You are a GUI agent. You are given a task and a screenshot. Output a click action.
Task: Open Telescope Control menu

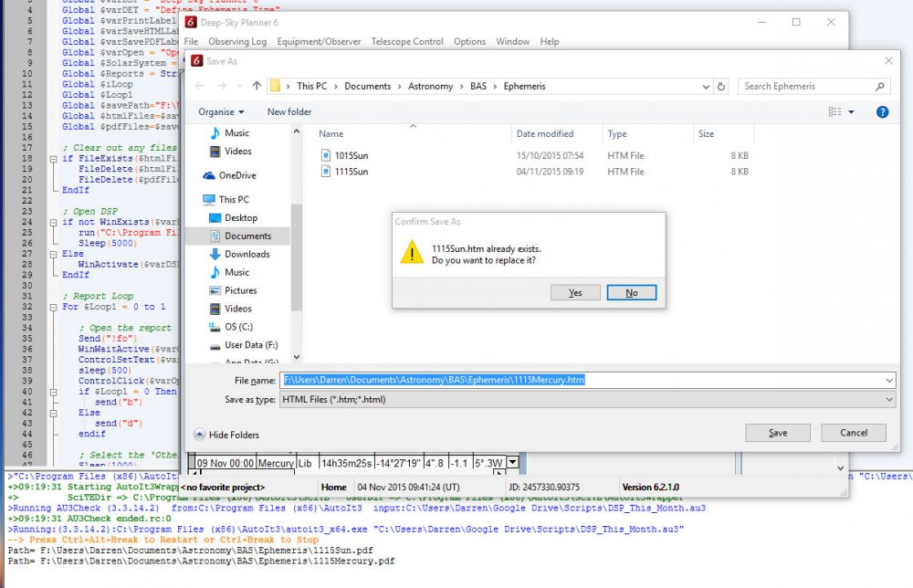pos(407,41)
